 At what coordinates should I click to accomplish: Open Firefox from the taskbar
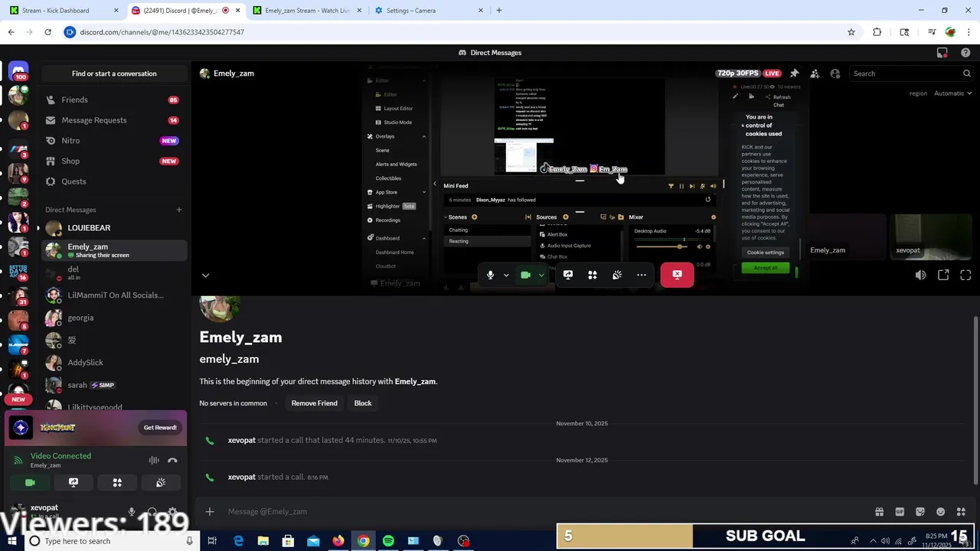[x=338, y=541]
